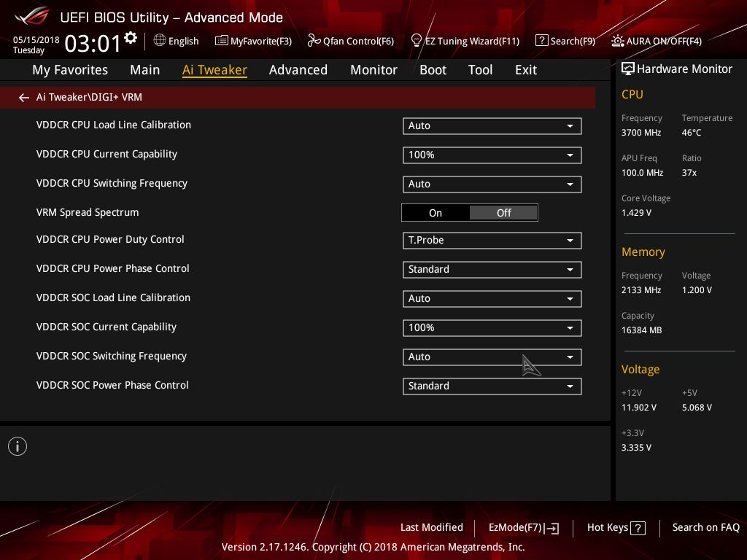
Task: Click the info icon in the help panel
Action: [x=18, y=446]
